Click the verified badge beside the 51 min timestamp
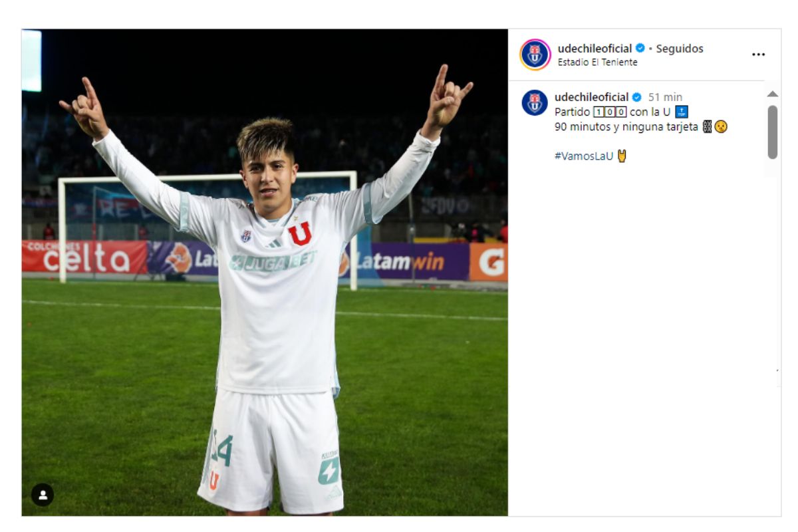798x532 pixels. [637, 97]
